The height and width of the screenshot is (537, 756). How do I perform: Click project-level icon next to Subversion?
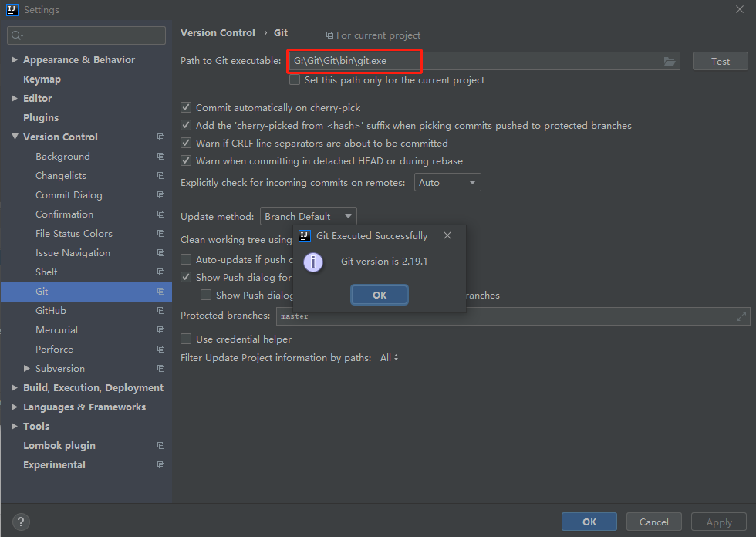tap(161, 368)
